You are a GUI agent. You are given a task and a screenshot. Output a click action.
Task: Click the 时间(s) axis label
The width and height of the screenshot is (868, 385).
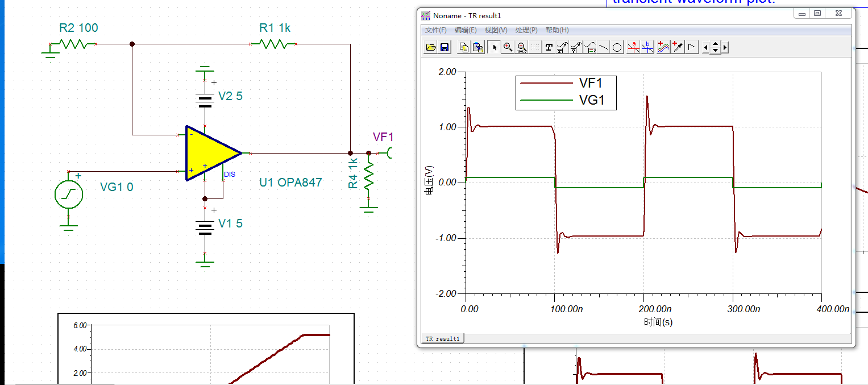point(658,322)
